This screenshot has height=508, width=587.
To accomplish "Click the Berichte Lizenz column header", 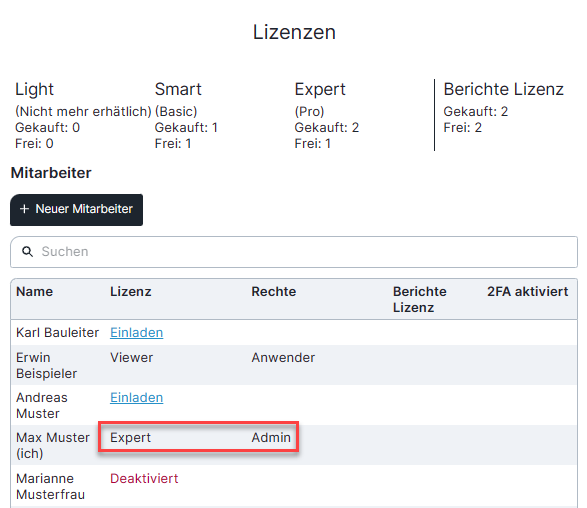I will point(420,299).
